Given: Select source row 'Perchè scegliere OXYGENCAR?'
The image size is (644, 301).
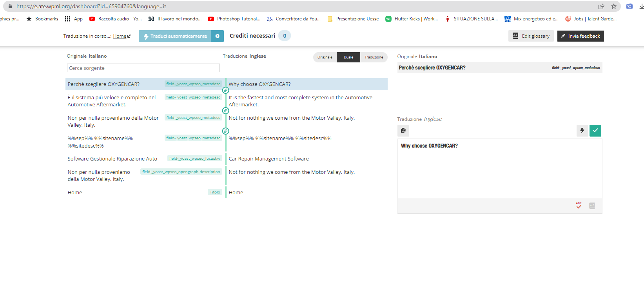Looking at the screenshot, I should 103,84.
